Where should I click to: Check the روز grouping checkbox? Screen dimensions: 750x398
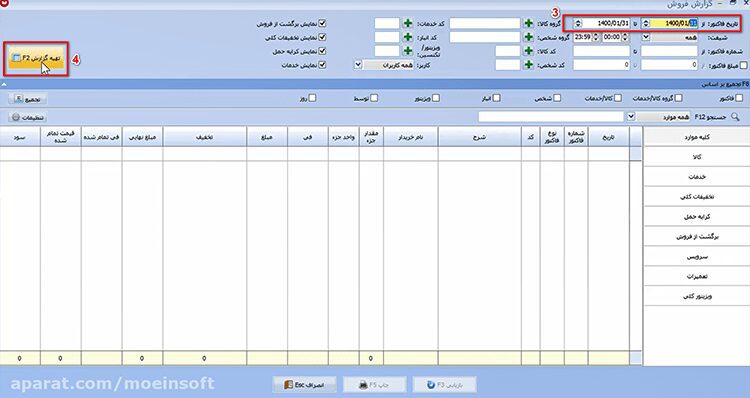(312, 98)
